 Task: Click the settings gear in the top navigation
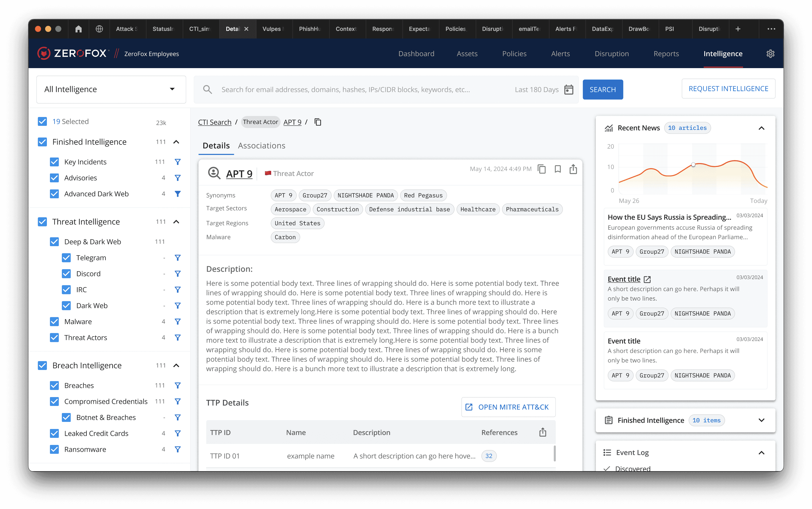[770, 54]
